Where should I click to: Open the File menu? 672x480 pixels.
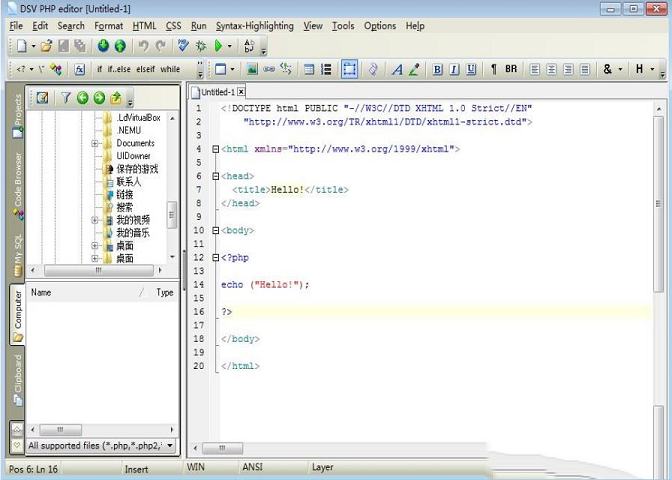tap(16, 26)
